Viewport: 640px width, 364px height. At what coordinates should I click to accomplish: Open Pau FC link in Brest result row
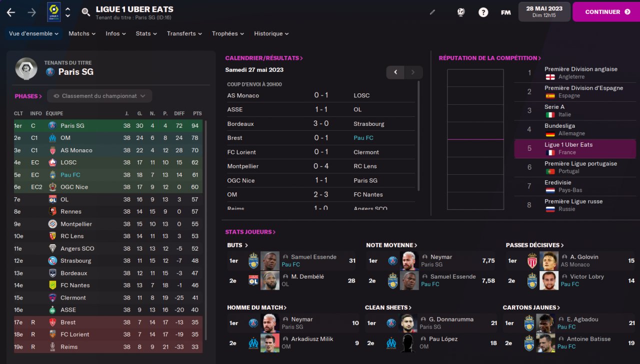(x=363, y=138)
